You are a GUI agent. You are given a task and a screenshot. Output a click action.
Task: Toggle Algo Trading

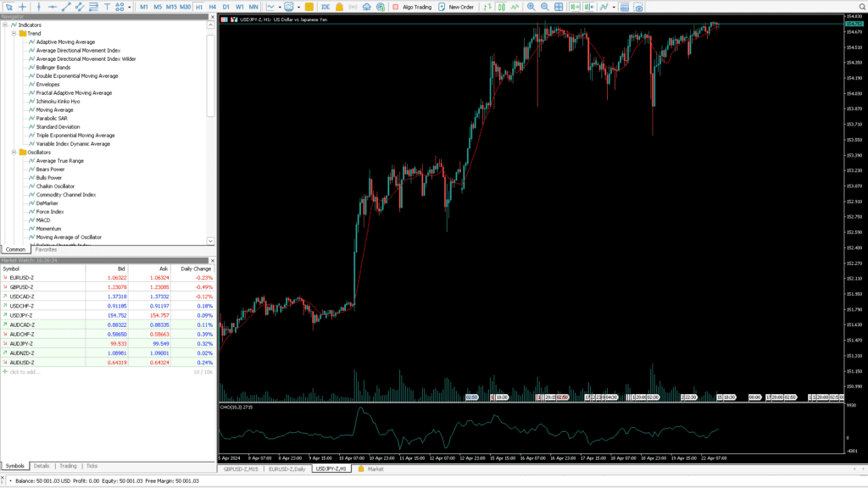click(412, 7)
